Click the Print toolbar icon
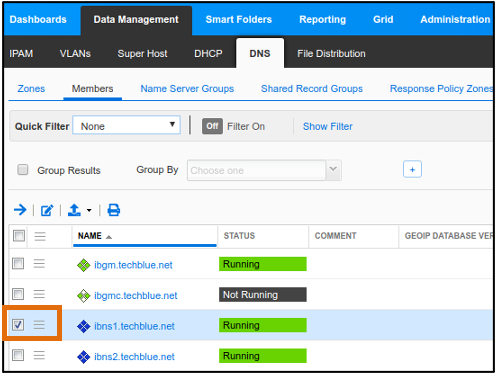 114,210
